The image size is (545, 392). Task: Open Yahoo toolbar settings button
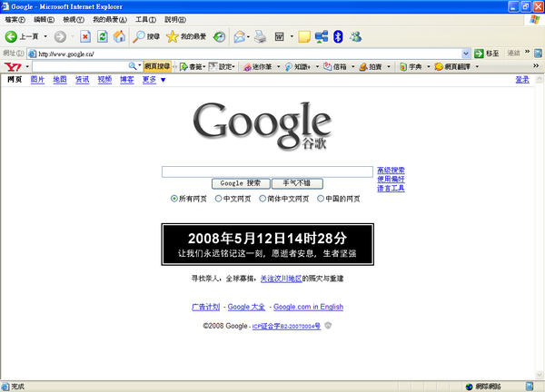222,66
